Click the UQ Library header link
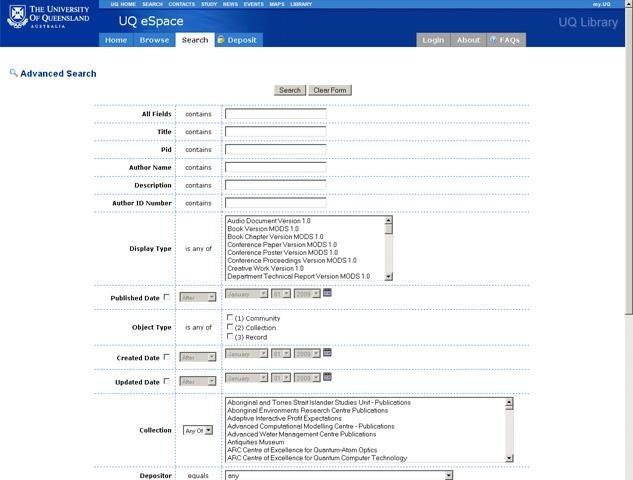The height and width of the screenshot is (480, 633). 588,22
